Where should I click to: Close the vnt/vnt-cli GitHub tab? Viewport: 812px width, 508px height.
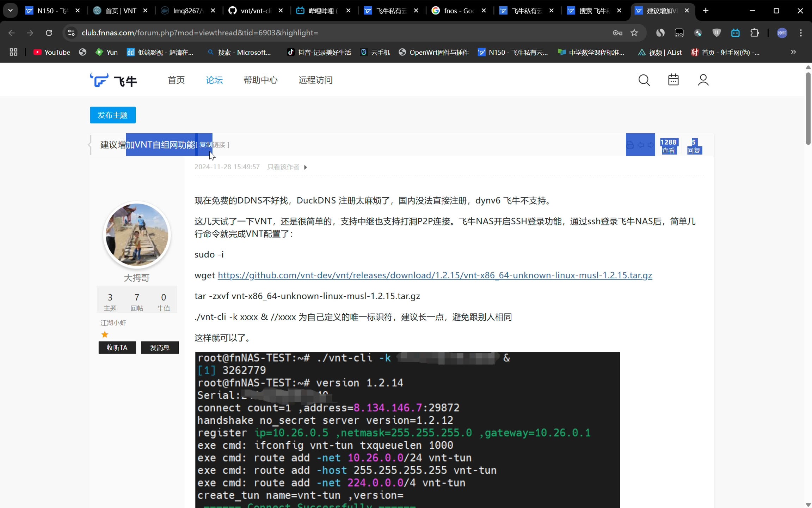tap(281, 11)
